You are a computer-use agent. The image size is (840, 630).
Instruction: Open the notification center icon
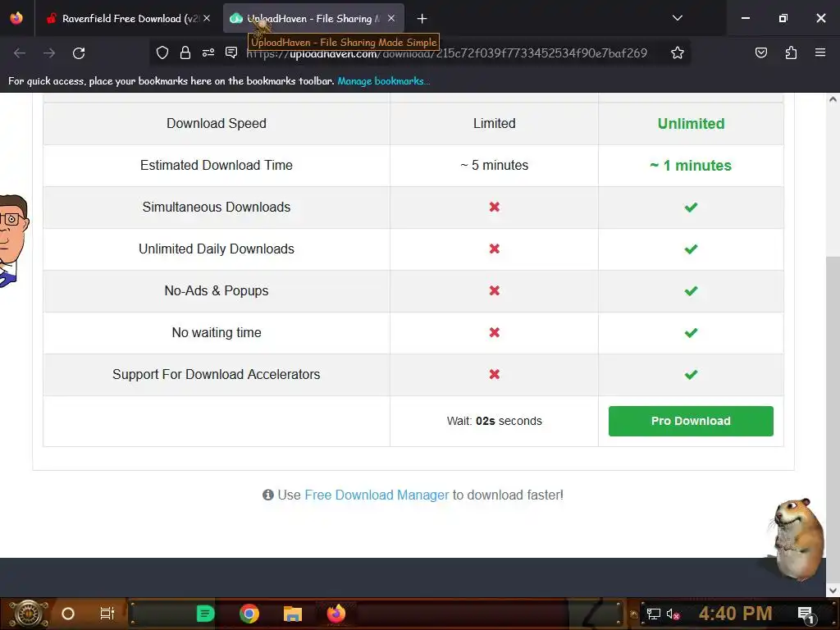tap(806, 614)
